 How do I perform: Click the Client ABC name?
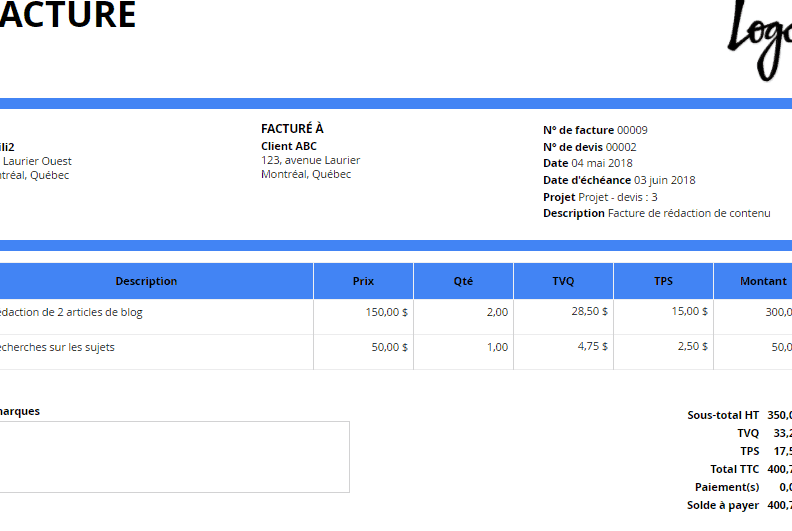point(289,146)
